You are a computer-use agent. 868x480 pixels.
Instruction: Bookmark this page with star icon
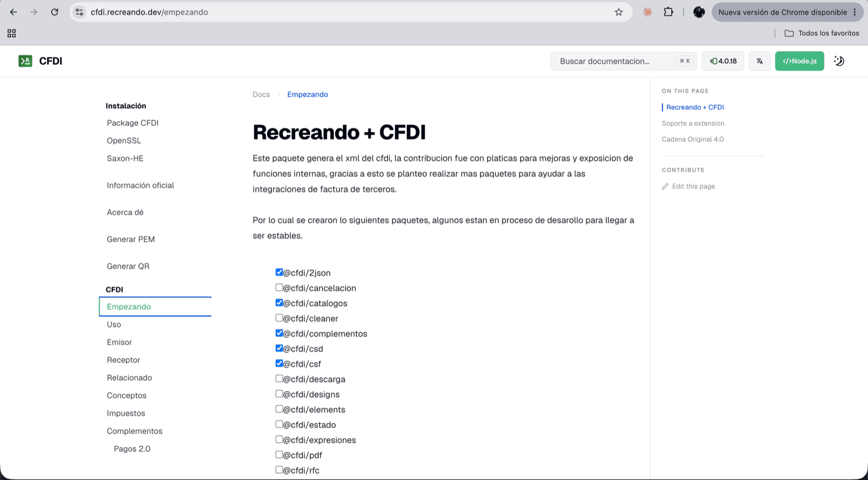618,12
